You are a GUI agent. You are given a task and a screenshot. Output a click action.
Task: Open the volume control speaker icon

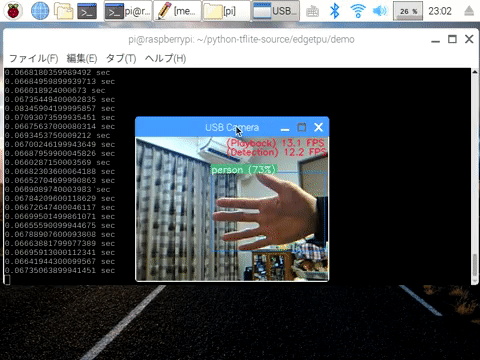tap(380, 11)
